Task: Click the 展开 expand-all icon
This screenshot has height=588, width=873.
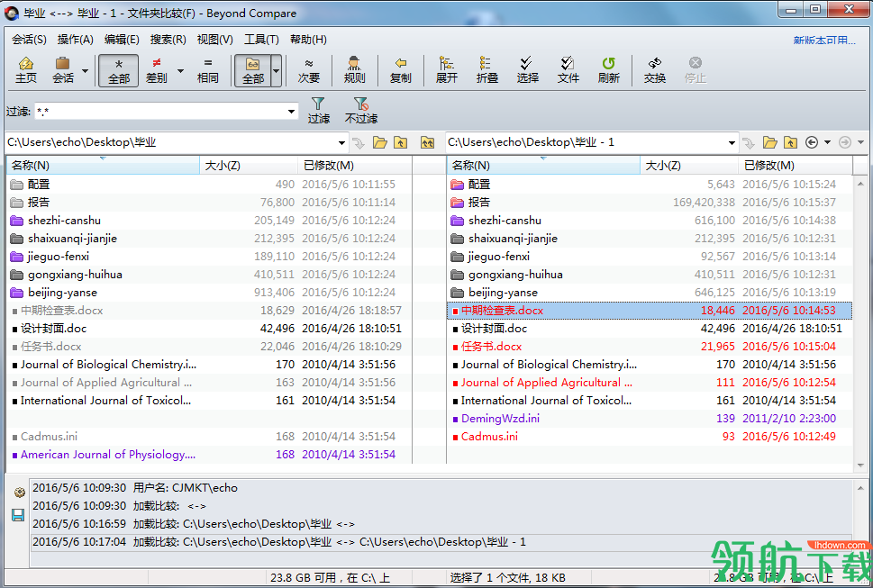Action: pyautogui.click(x=446, y=70)
